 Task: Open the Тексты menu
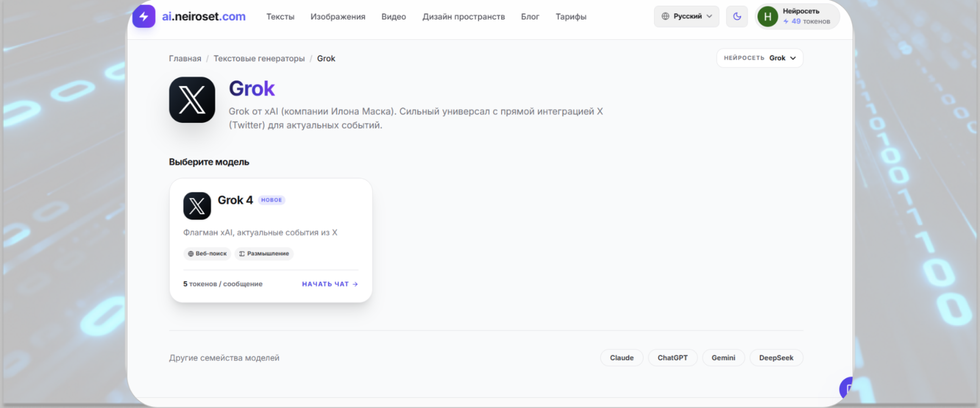(280, 17)
